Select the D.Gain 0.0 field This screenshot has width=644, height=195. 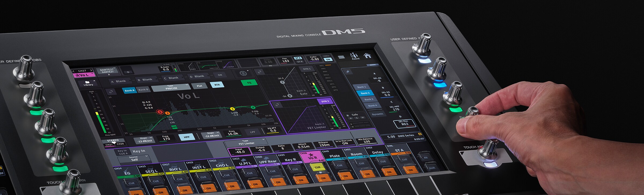pyautogui.click(x=166, y=69)
